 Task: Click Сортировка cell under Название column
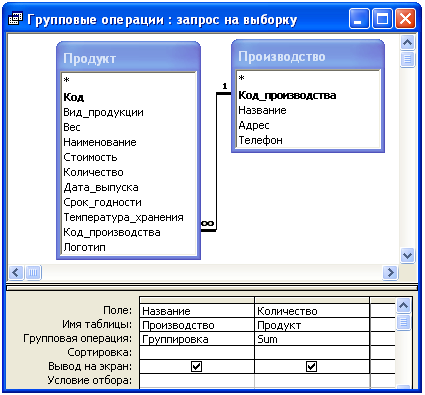[197, 353]
